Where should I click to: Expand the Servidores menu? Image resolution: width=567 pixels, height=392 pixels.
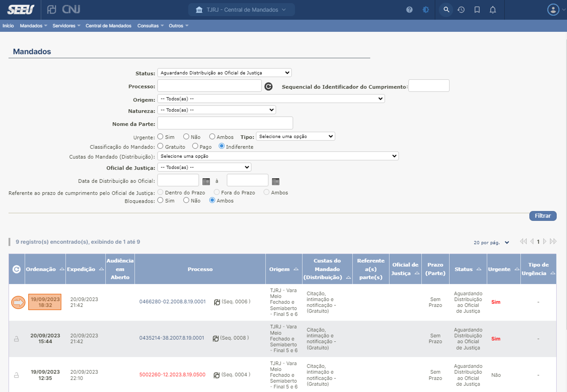66,26
